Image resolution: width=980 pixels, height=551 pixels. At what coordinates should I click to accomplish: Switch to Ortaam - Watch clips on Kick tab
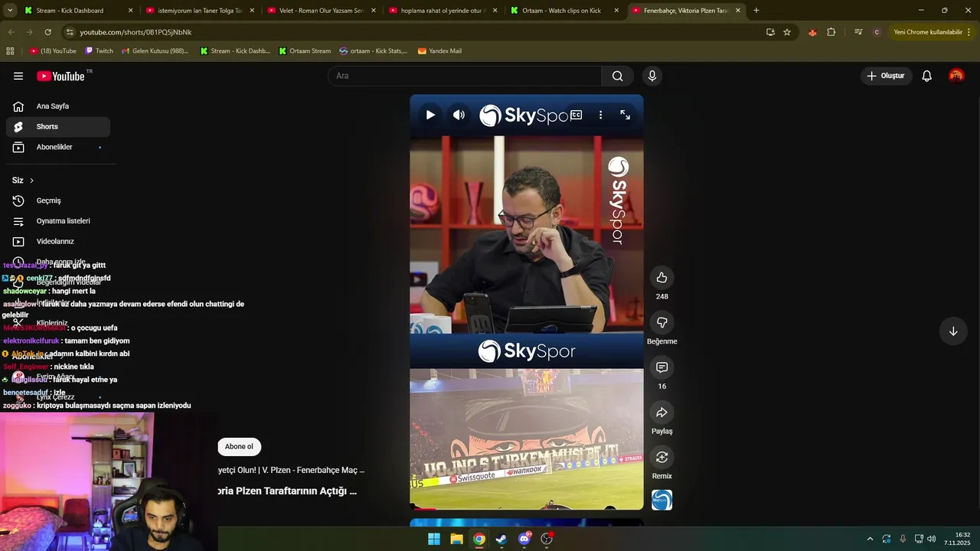(565, 11)
